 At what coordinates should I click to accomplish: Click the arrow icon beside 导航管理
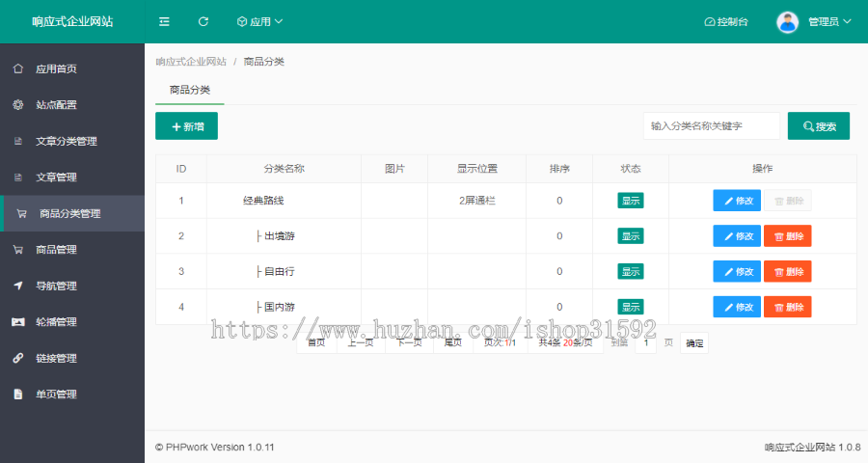pos(18,286)
